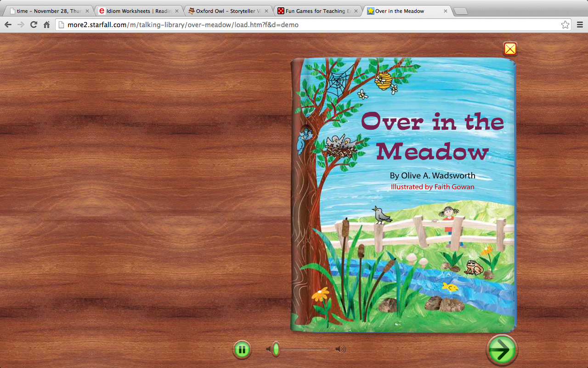Close the book with the orange X button

[510, 49]
